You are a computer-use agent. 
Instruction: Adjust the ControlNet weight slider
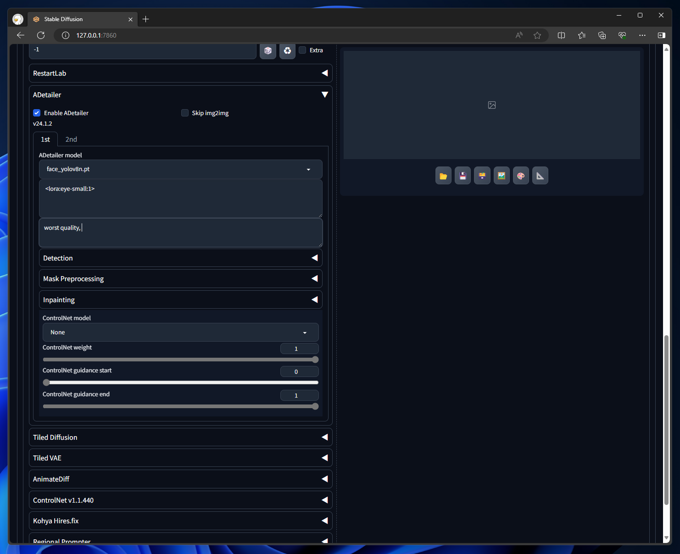tap(180, 360)
